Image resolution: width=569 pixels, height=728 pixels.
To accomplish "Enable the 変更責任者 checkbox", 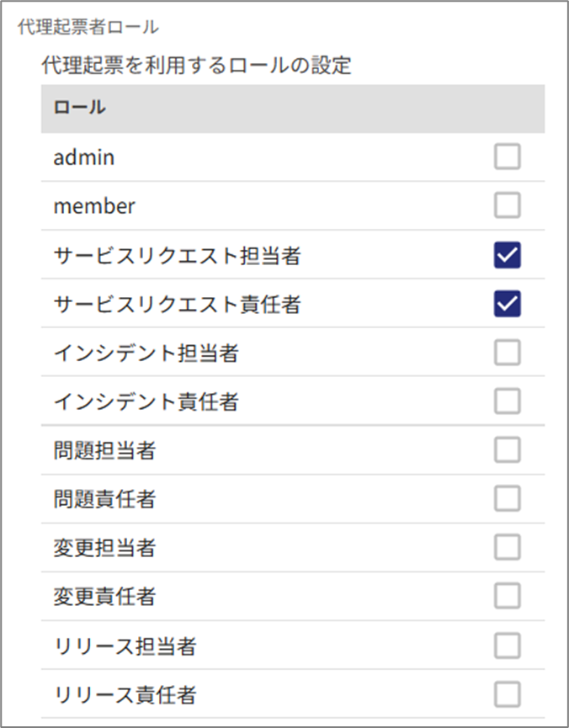I will [x=507, y=597].
